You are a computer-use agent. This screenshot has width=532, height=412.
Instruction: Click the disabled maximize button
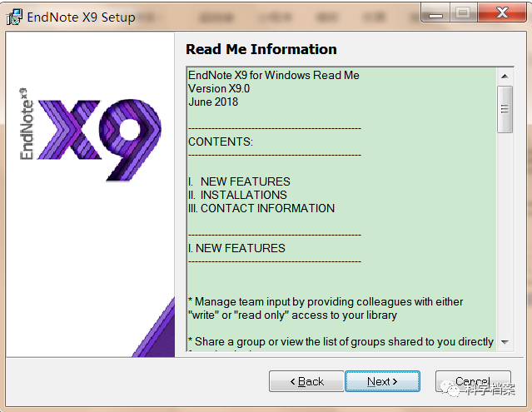tap(464, 12)
